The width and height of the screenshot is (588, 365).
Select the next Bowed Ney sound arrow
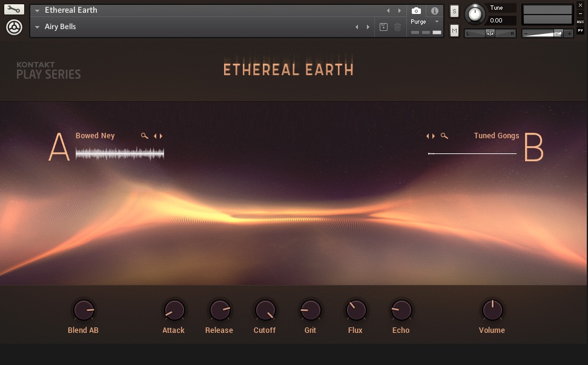click(x=162, y=136)
